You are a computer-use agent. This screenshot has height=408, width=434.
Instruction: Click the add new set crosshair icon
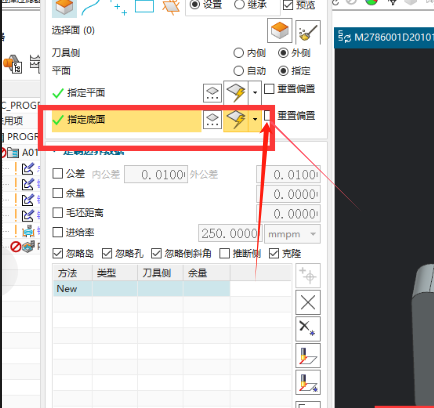tap(308, 276)
